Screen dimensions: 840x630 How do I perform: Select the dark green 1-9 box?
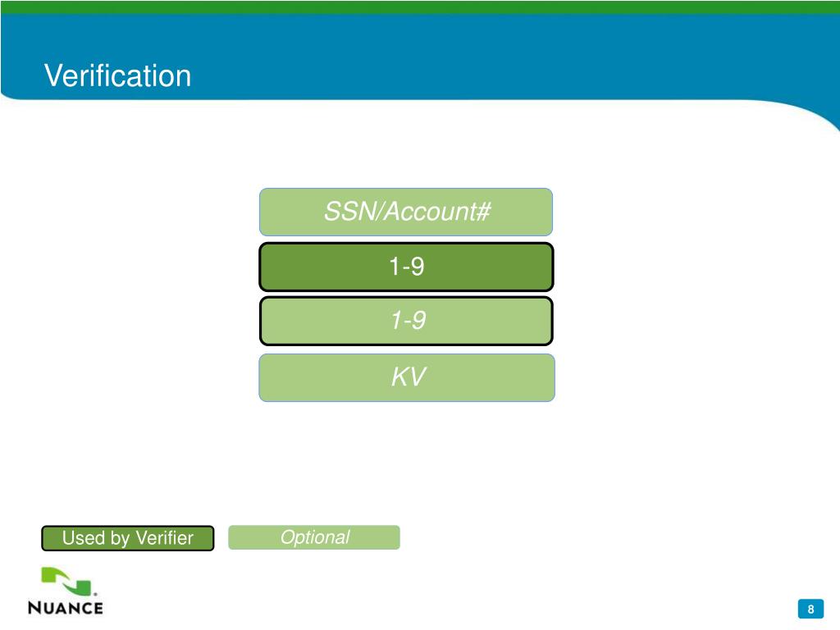406,267
